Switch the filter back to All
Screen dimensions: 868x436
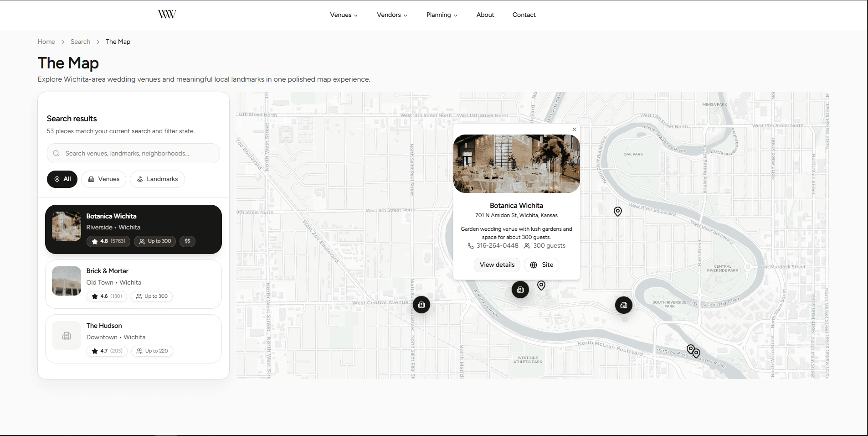coord(62,179)
